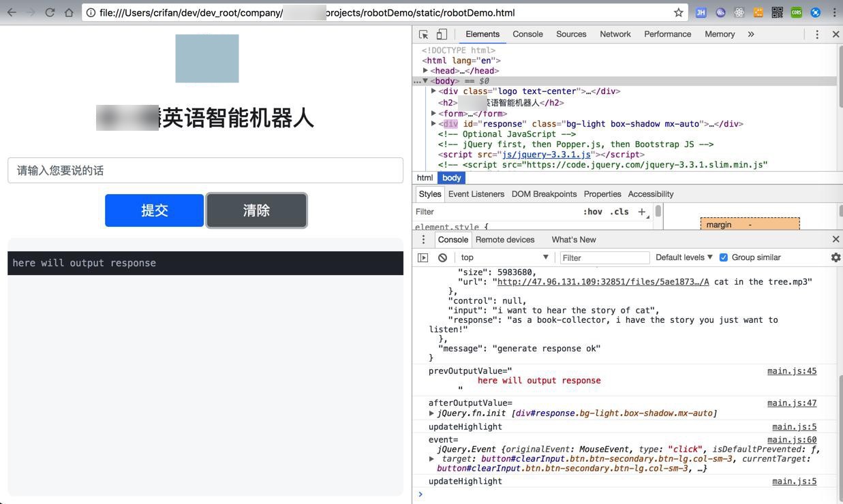This screenshot has width=843, height=504.
Task: Show more DevTools tabs with the chevron
Action: pos(751,34)
